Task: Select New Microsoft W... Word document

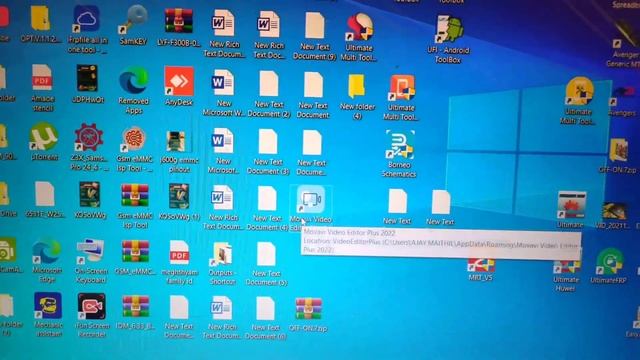Action: [x=222, y=83]
